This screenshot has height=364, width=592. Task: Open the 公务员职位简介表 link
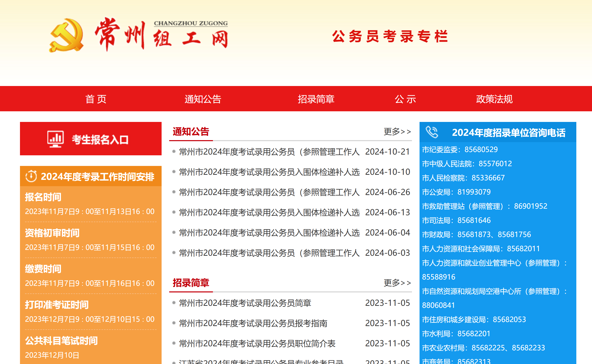pos(257,344)
